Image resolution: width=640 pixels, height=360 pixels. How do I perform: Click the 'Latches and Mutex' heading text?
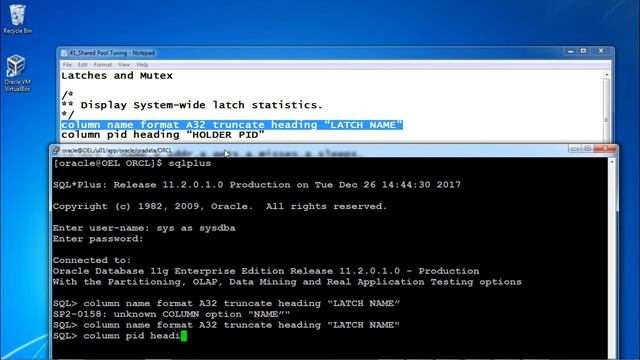point(117,76)
